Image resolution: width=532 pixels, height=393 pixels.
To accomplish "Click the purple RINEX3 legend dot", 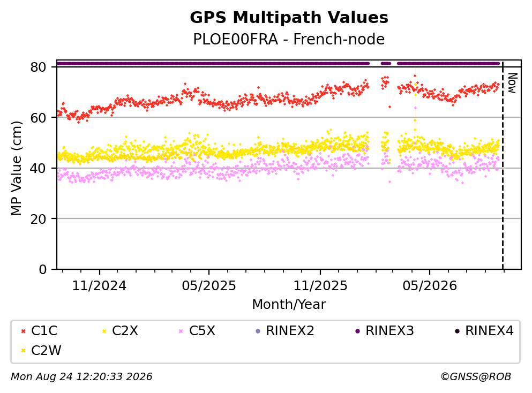I will point(357,331).
